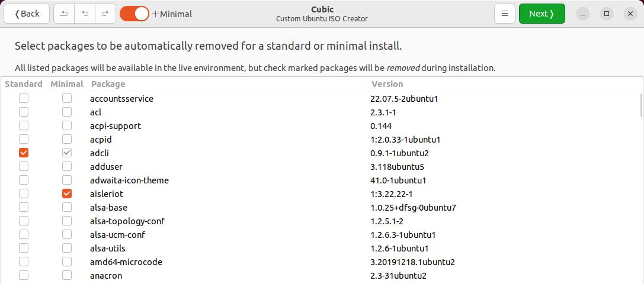
Task: Uncheck Minimal removal for aisleriot
Action: (67, 193)
